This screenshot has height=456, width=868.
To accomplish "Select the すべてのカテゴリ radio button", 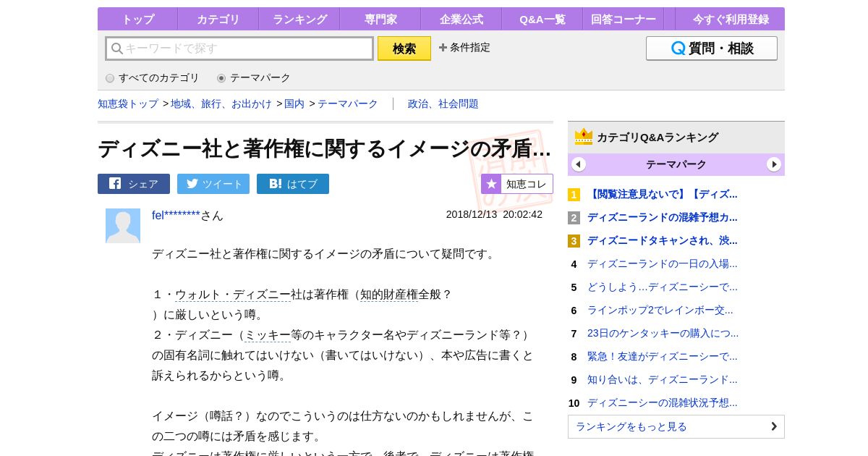I will pos(110,78).
